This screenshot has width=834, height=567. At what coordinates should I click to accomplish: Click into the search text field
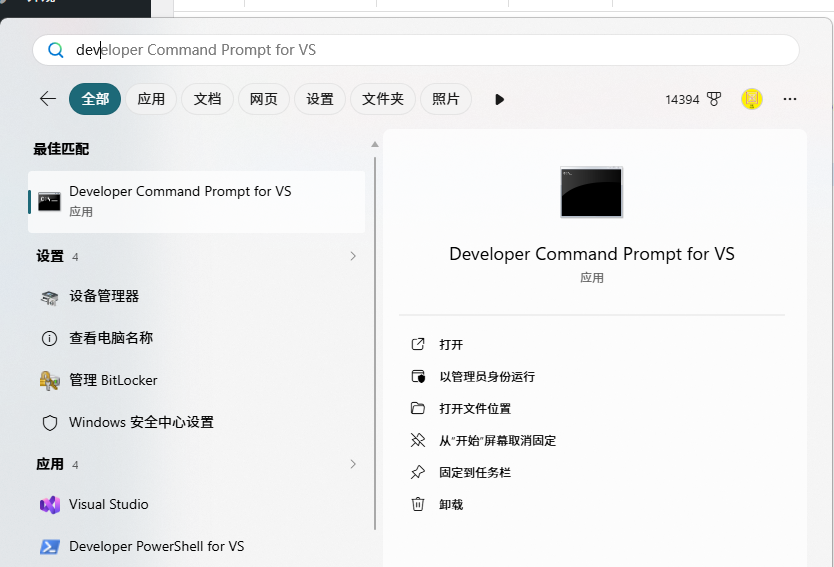tap(415, 50)
